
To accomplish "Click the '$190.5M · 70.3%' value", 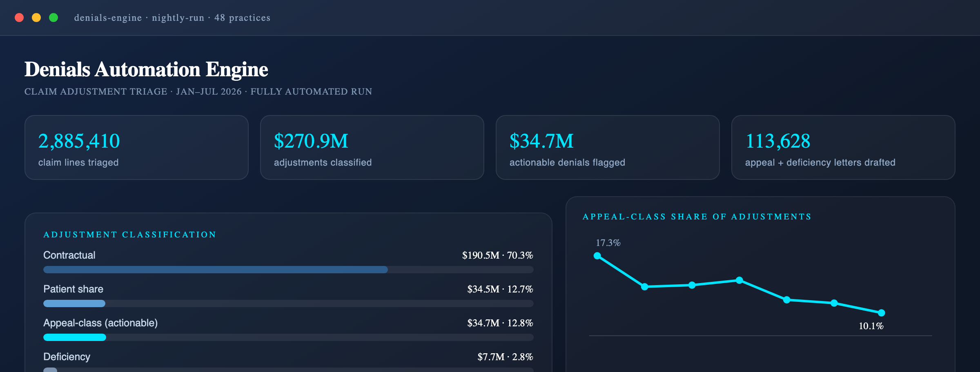I will coord(497,255).
